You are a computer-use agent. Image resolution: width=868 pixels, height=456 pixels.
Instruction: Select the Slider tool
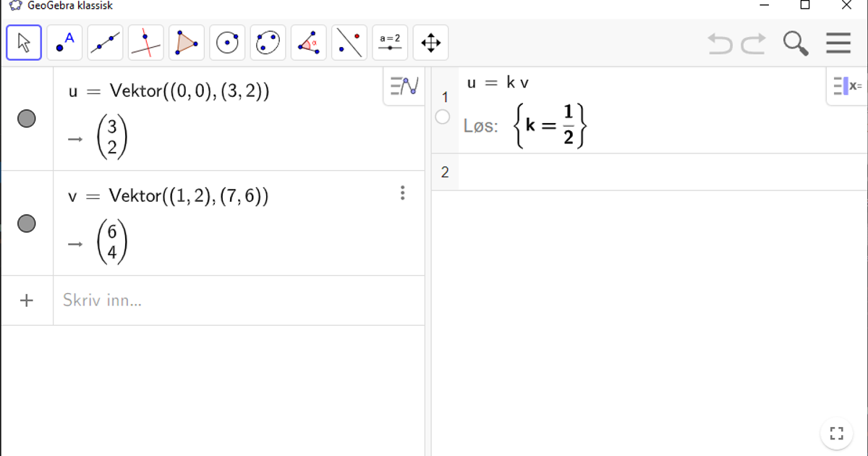pos(391,43)
